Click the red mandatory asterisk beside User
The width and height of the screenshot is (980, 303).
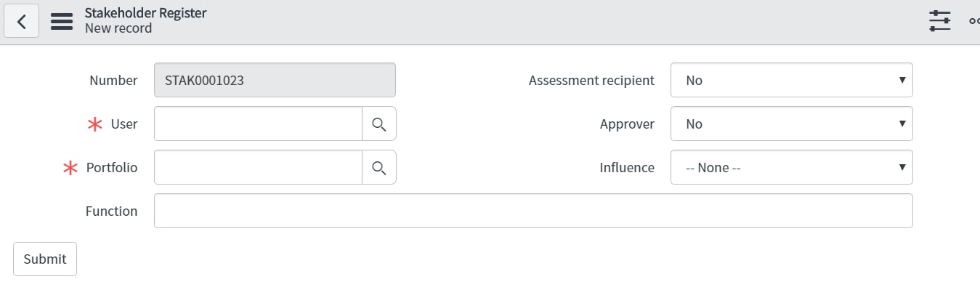(95, 124)
